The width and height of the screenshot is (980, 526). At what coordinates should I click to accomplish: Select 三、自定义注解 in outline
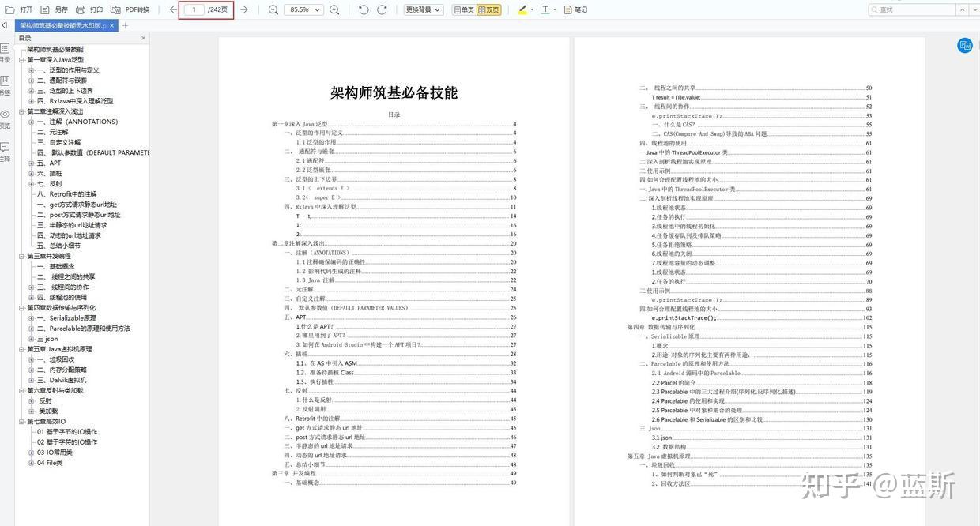point(59,143)
